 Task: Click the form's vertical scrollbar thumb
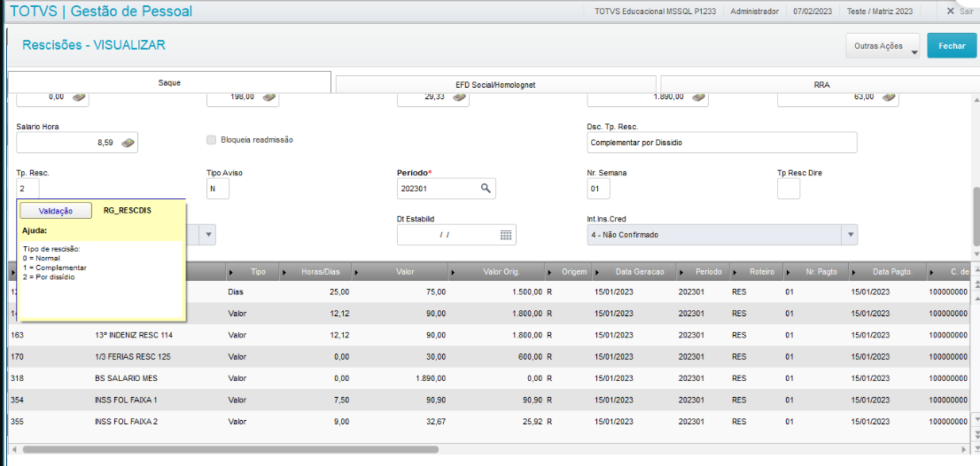point(975,216)
